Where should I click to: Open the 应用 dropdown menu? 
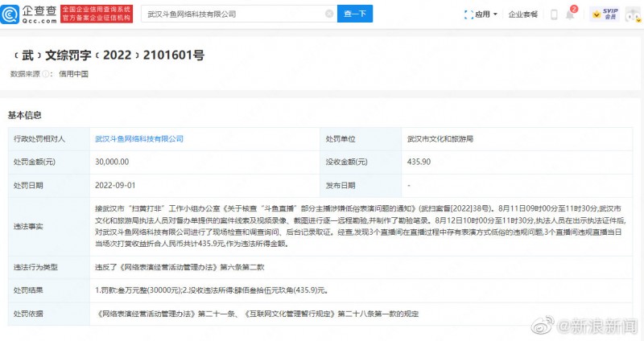click(481, 14)
